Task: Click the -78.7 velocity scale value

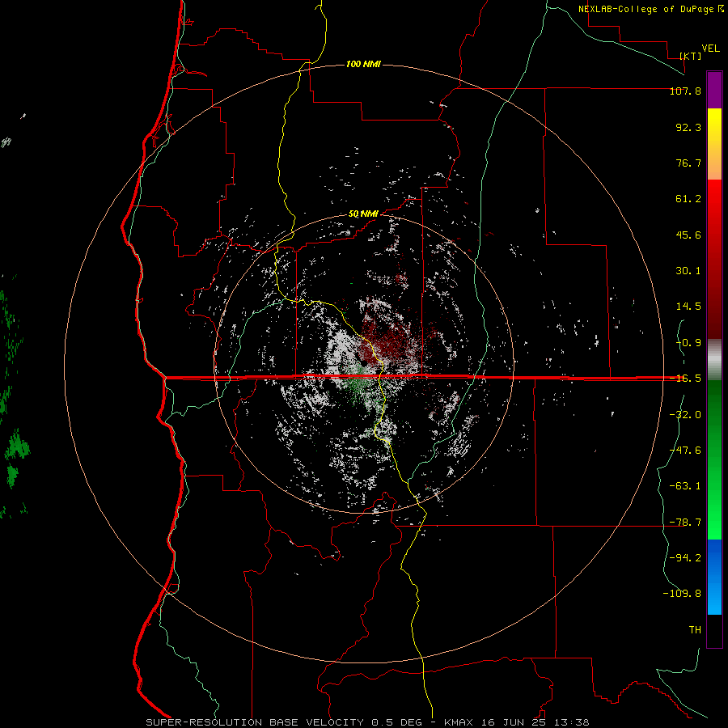Action: (685, 523)
